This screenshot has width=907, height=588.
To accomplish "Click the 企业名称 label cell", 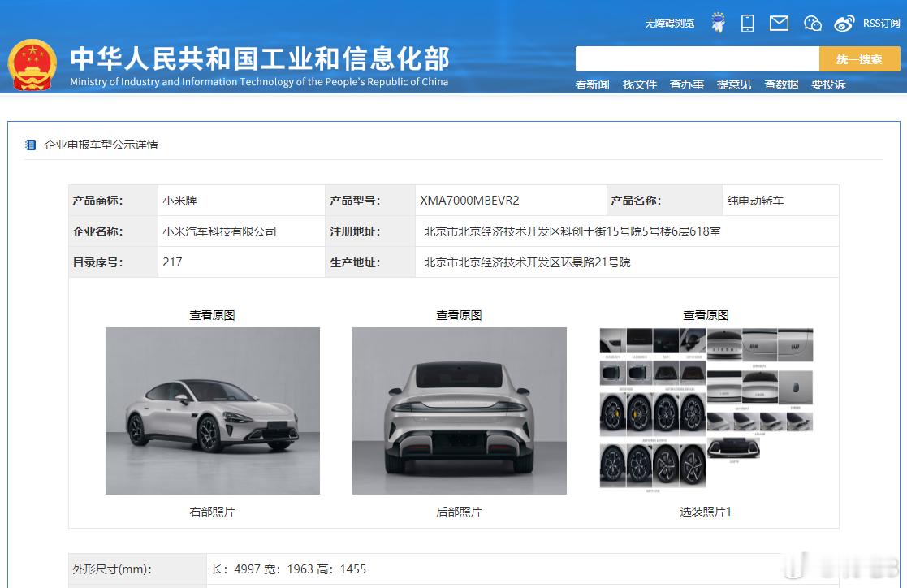I will click(x=114, y=231).
